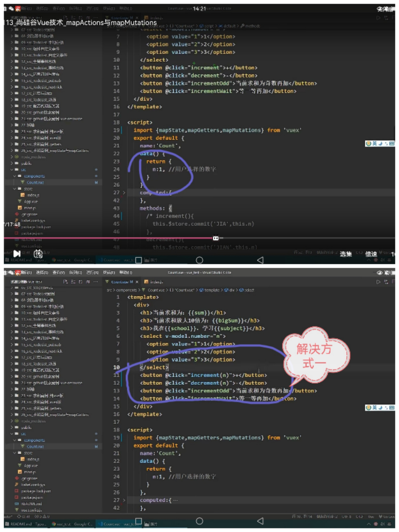Click the Run icon at lower editor's top right
The image size is (399, 532).
point(378,282)
